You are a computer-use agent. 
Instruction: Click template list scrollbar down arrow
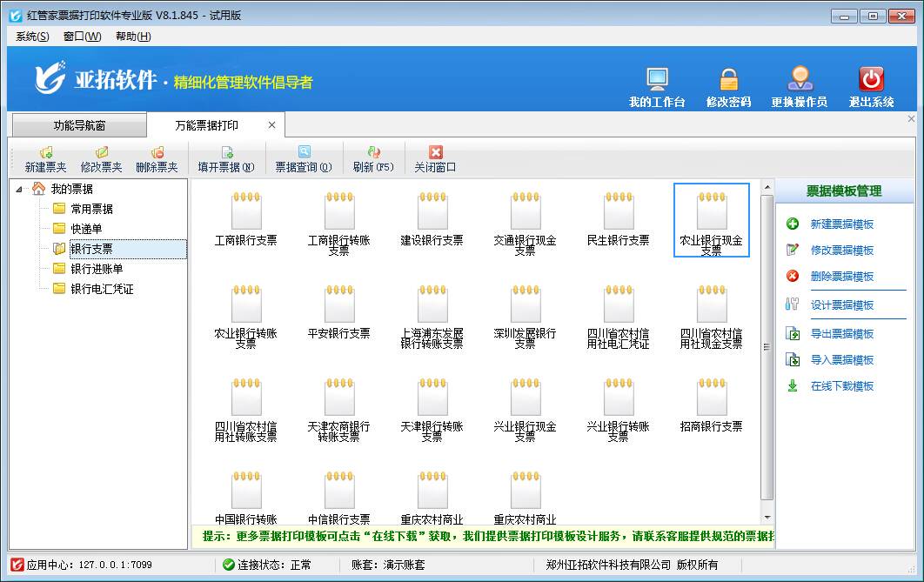[767, 518]
